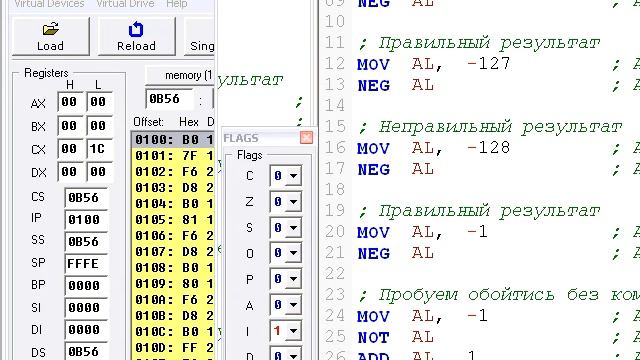This screenshot has height=360, width=640.
Task: Click the DI register field
Action: [86, 330]
